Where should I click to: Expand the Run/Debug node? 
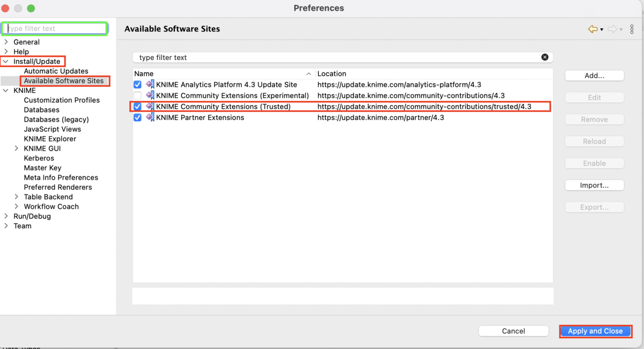click(x=6, y=216)
